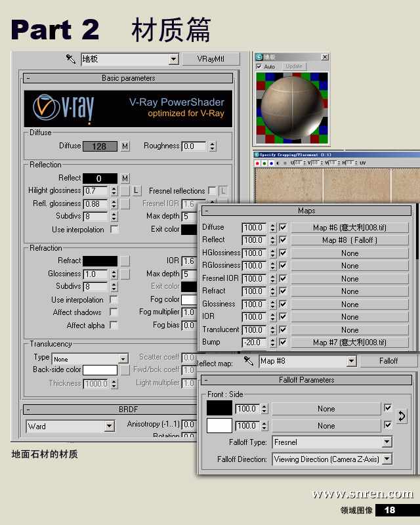The height and width of the screenshot is (525, 420).
Task: Adjust Roughness spinner arrows
Action: [x=213, y=146]
